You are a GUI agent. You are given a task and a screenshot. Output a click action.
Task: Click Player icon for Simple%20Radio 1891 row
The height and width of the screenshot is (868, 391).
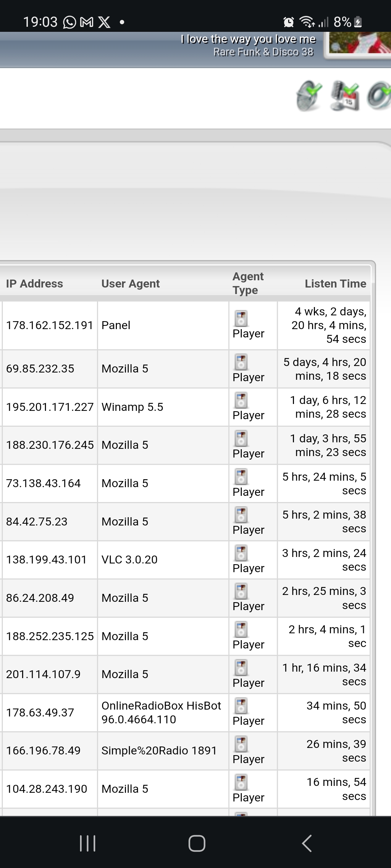(241, 744)
